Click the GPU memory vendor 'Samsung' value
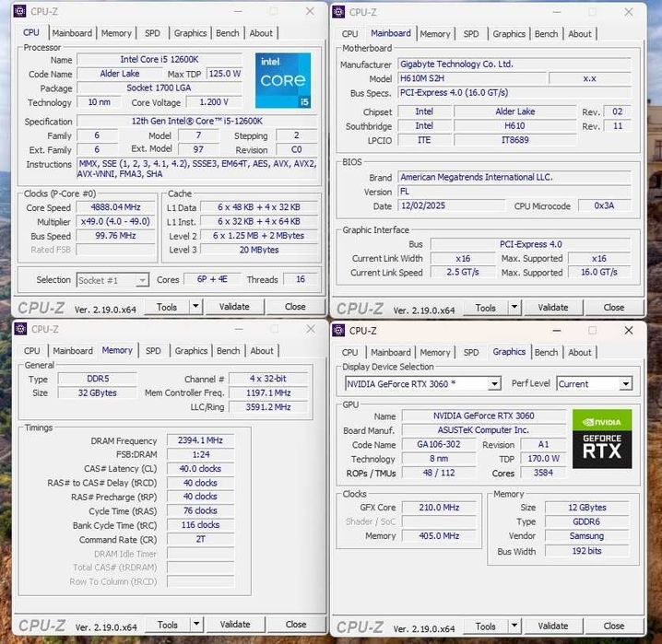This screenshot has width=662, height=644. pyautogui.click(x=586, y=536)
